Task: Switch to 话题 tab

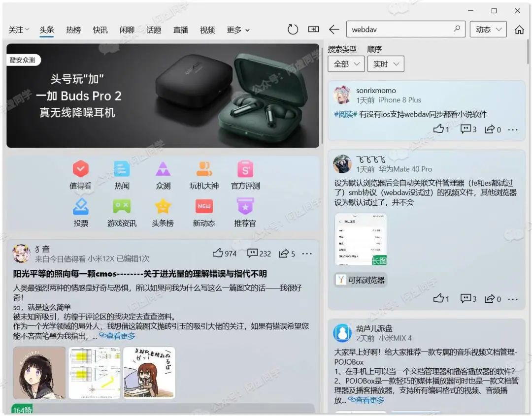Action: (x=154, y=30)
